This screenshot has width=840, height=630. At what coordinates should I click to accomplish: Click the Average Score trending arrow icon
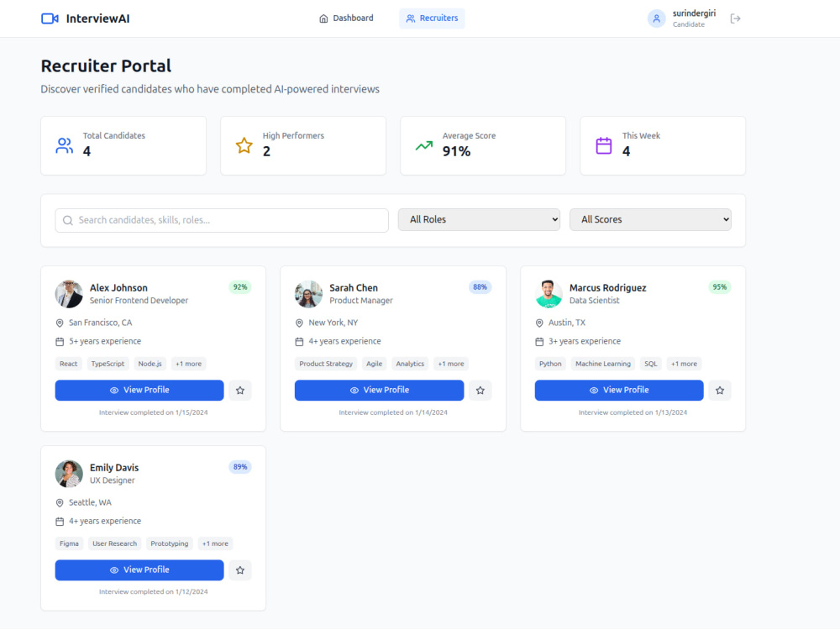pos(424,145)
